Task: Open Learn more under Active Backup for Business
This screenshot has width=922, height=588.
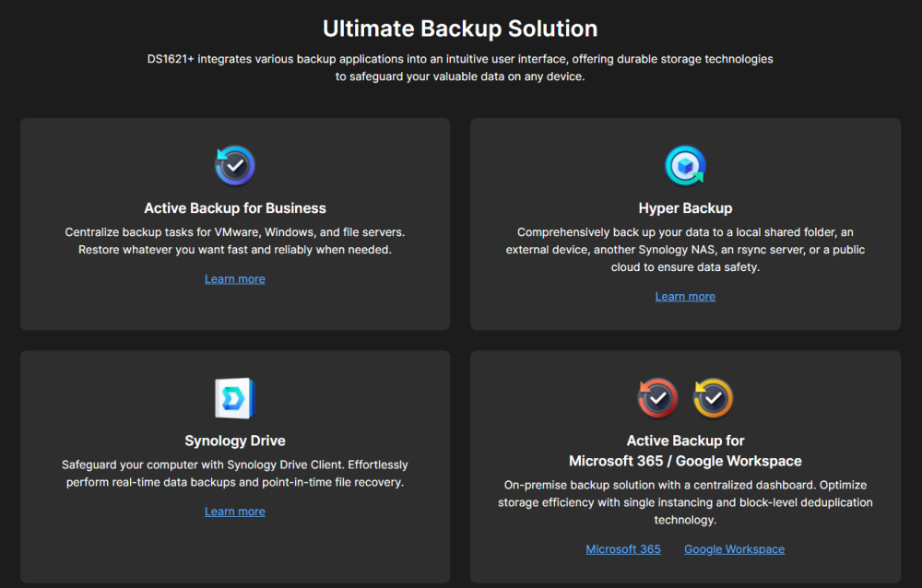Action: click(234, 279)
